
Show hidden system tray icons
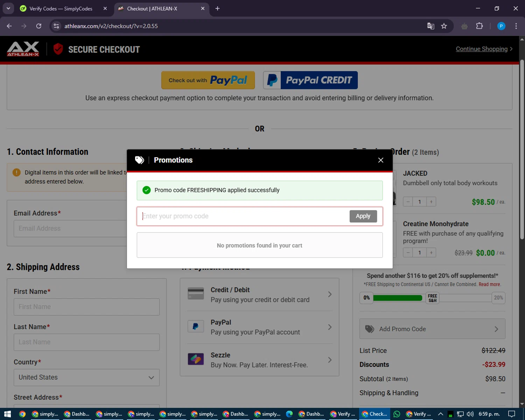tap(441, 414)
